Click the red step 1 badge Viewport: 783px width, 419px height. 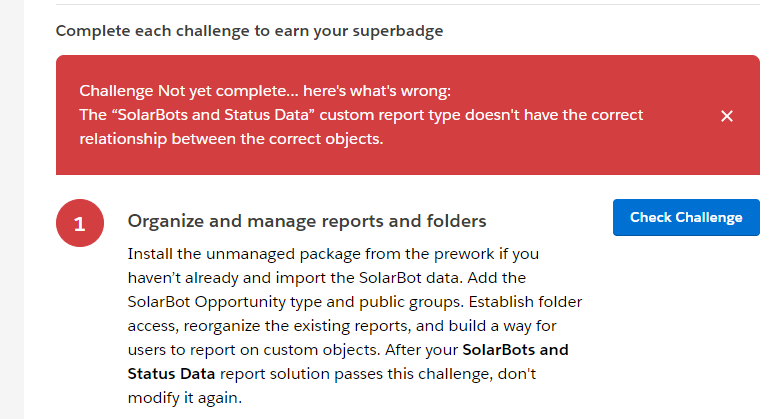(x=79, y=226)
